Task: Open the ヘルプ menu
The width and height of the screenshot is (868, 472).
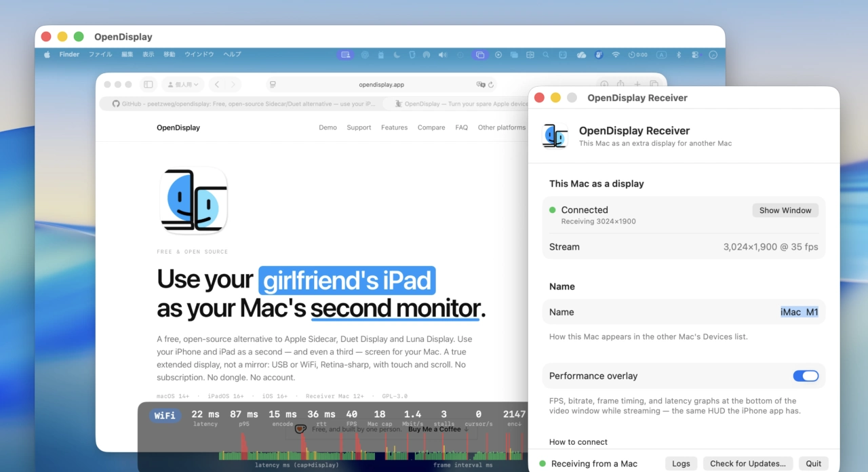Action: click(x=232, y=54)
